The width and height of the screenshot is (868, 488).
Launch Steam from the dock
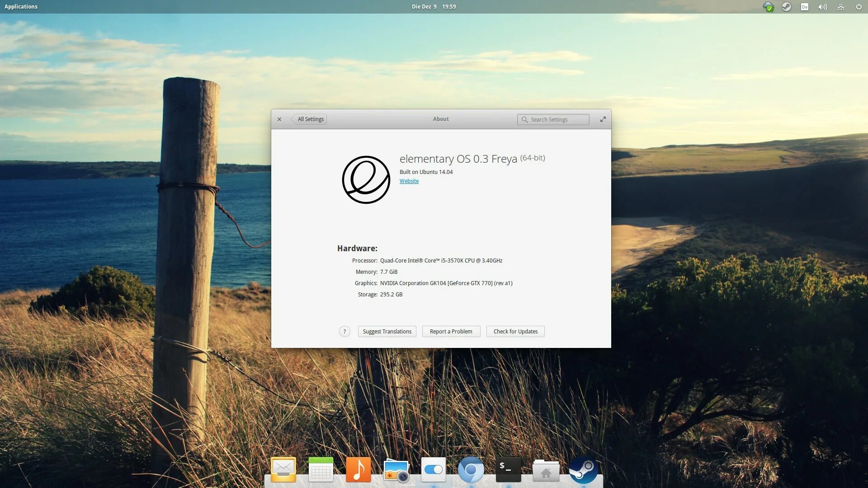pos(583,470)
